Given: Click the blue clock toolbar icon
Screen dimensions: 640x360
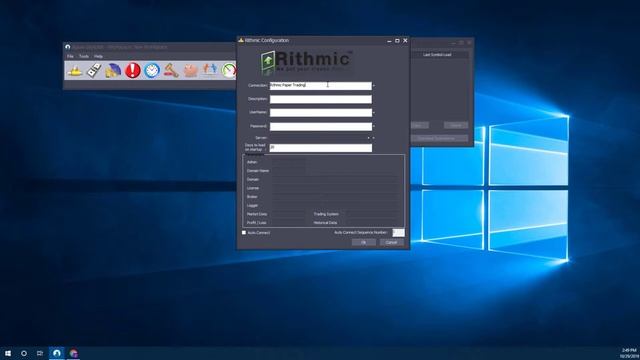Looking at the screenshot, I should click(x=151, y=70).
